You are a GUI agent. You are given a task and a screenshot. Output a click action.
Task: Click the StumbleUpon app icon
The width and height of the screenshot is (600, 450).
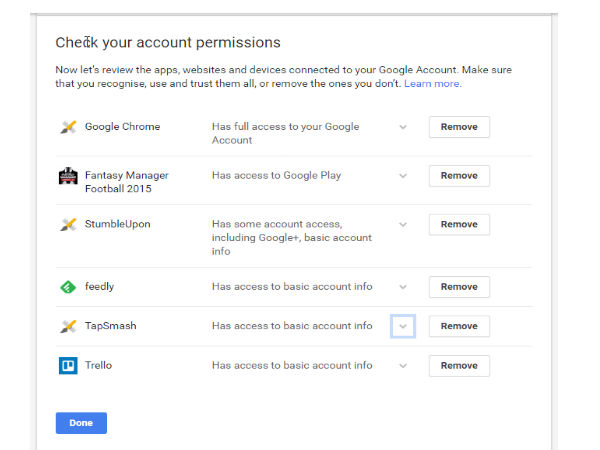click(x=68, y=225)
